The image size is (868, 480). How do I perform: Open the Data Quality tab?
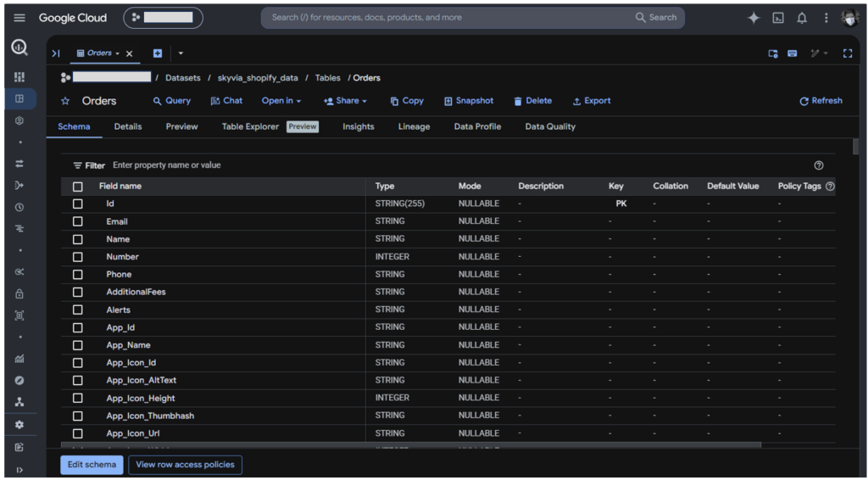550,126
